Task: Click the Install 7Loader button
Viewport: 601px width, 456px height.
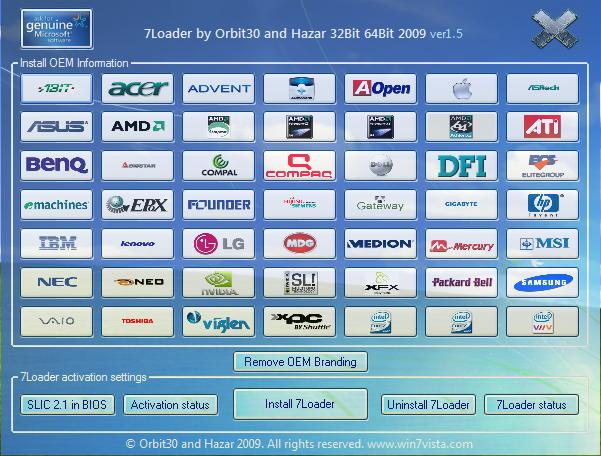Action: pos(300,404)
